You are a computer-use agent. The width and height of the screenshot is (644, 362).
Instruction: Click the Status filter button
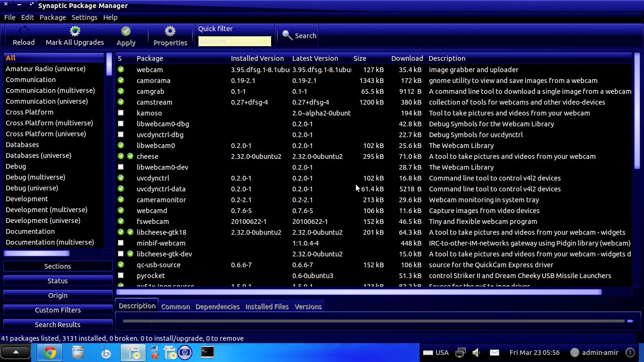point(58,281)
